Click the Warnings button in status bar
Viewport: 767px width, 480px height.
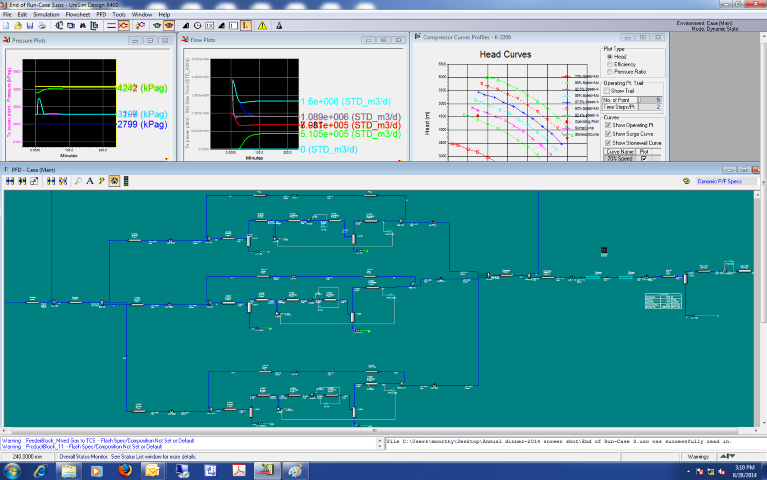[x=699, y=457]
